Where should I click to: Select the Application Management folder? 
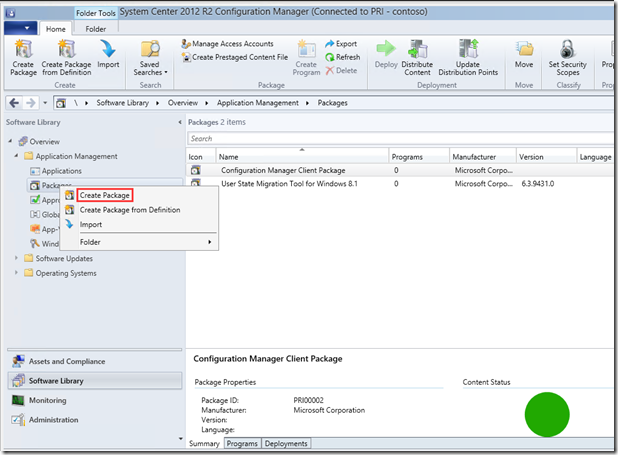[x=71, y=156]
